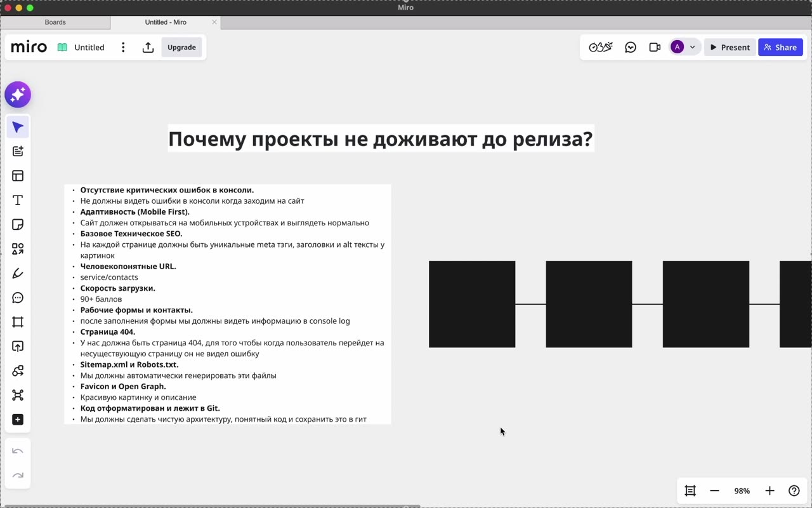Select the Untitled - Miro tab
Image resolution: width=812 pixels, height=508 pixels.
point(166,22)
